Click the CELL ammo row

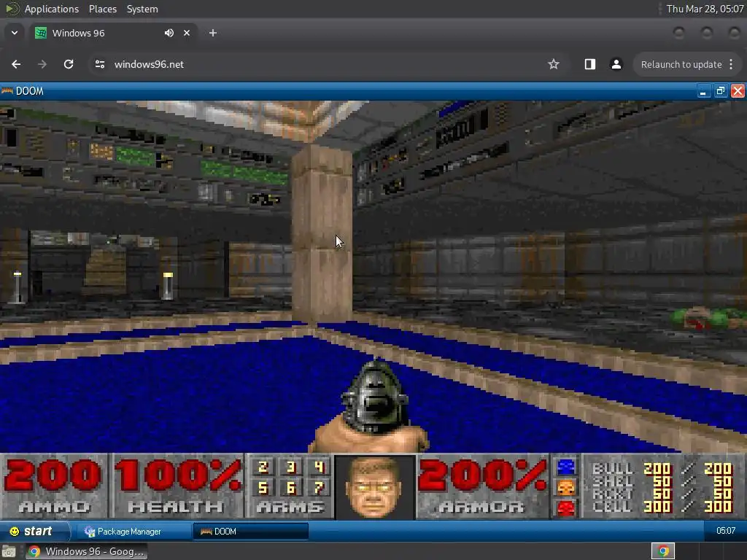point(662,507)
